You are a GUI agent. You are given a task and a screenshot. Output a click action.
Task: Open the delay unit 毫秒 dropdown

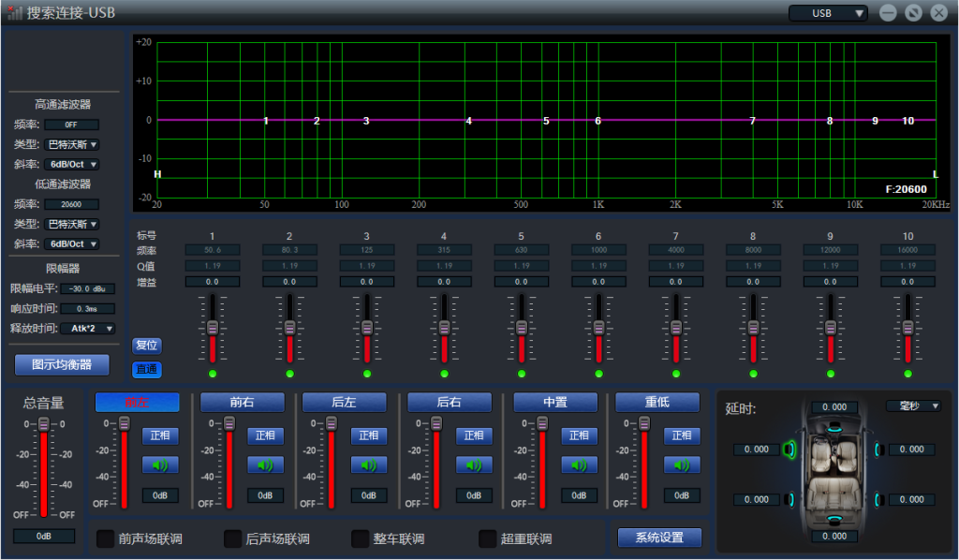click(914, 405)
